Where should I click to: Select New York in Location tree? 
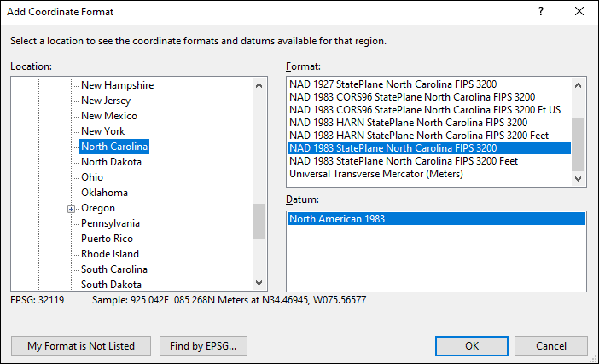102,131
